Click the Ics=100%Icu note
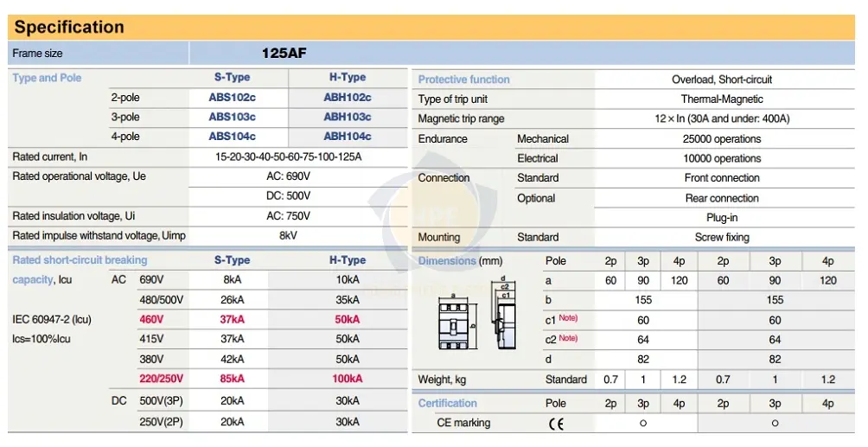The height and width of the screenshot is (447, 868). [x=41, y=339]
